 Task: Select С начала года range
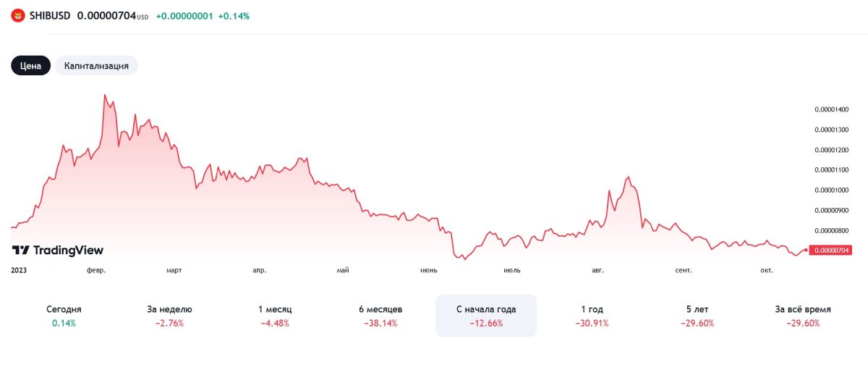(x=486, y=316)
